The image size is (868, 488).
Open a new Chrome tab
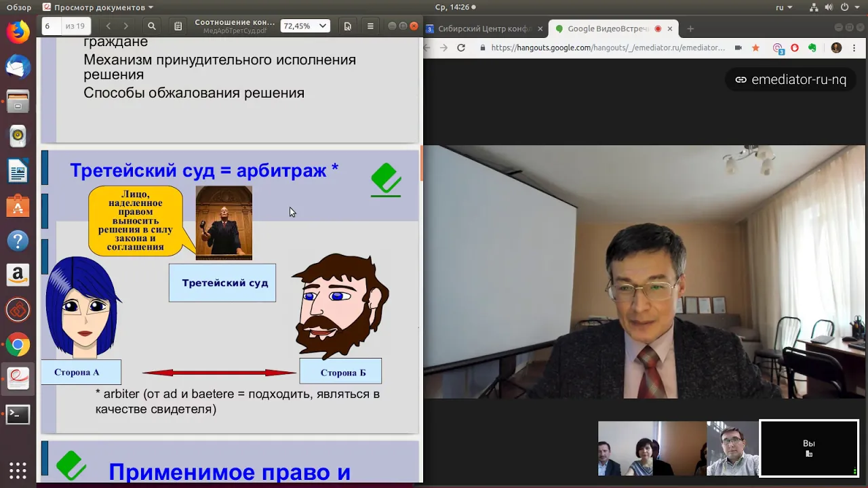point(690,28)
